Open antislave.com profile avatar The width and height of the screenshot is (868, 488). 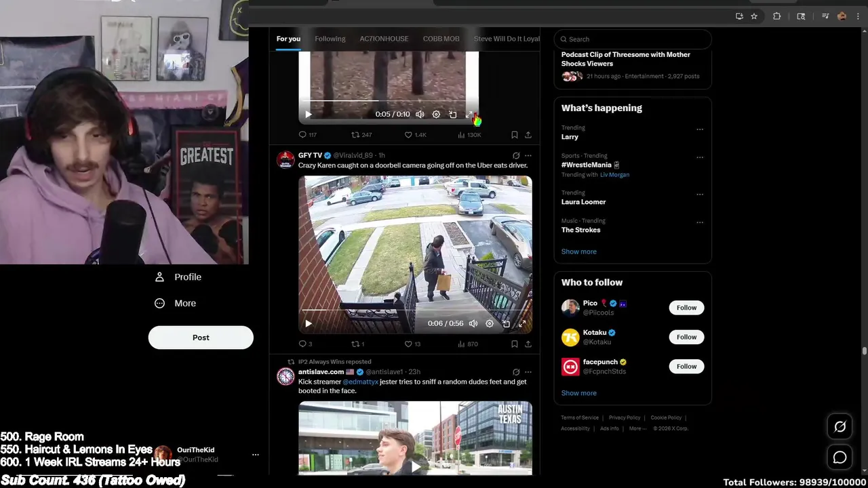tap(285, 376)
